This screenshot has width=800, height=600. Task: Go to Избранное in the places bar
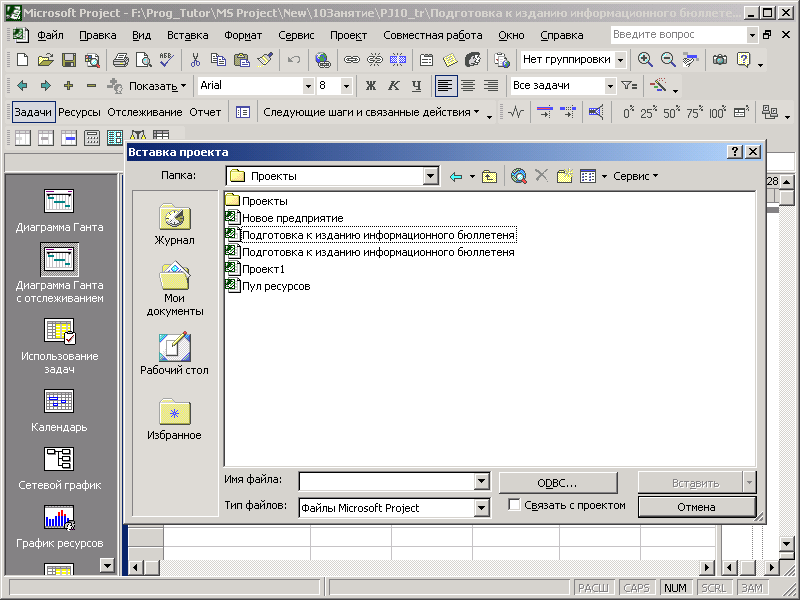point(174,419)
